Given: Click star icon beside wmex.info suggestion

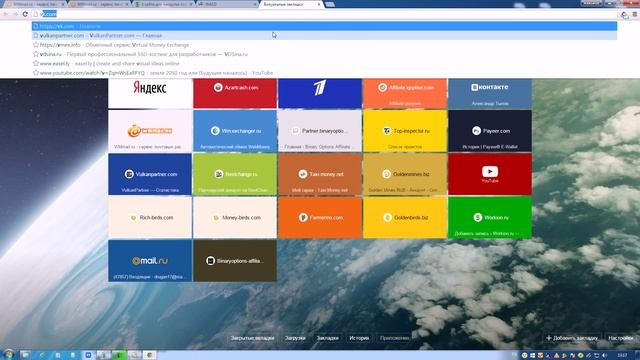Looking at the screenshot, I should (x=36, y=44).
